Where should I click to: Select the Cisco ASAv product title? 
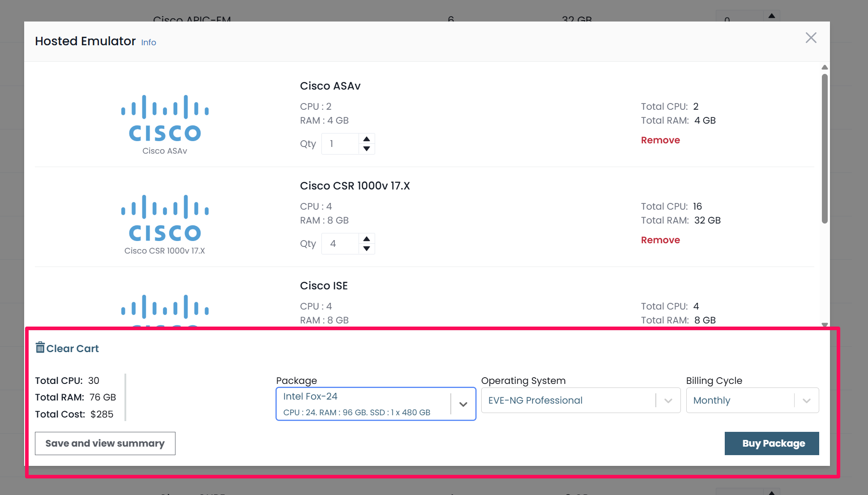tap(330, 86)
